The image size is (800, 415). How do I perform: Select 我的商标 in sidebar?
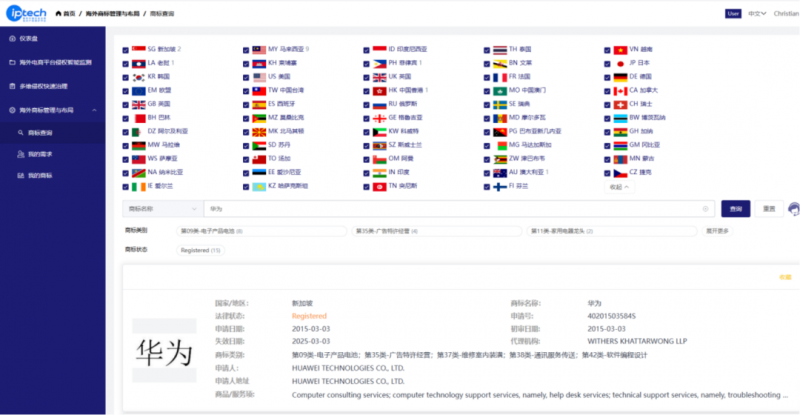pyautogui.click(x=40, y=176)
